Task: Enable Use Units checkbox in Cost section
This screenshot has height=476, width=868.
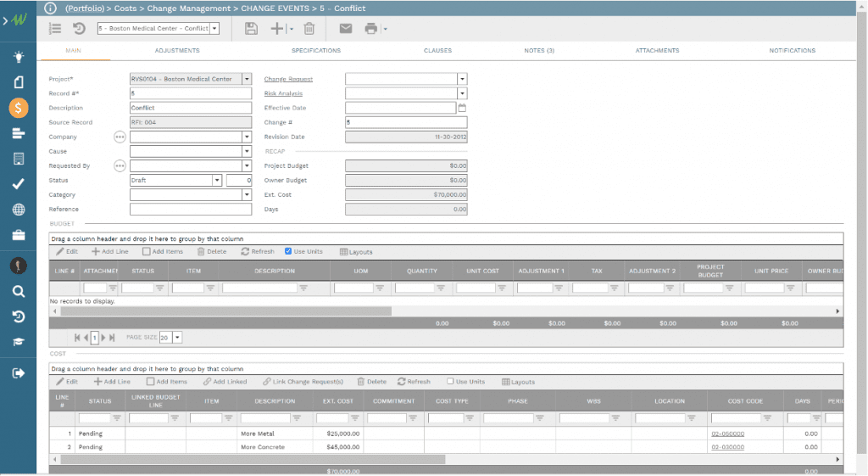Action: tap(451, 382)
